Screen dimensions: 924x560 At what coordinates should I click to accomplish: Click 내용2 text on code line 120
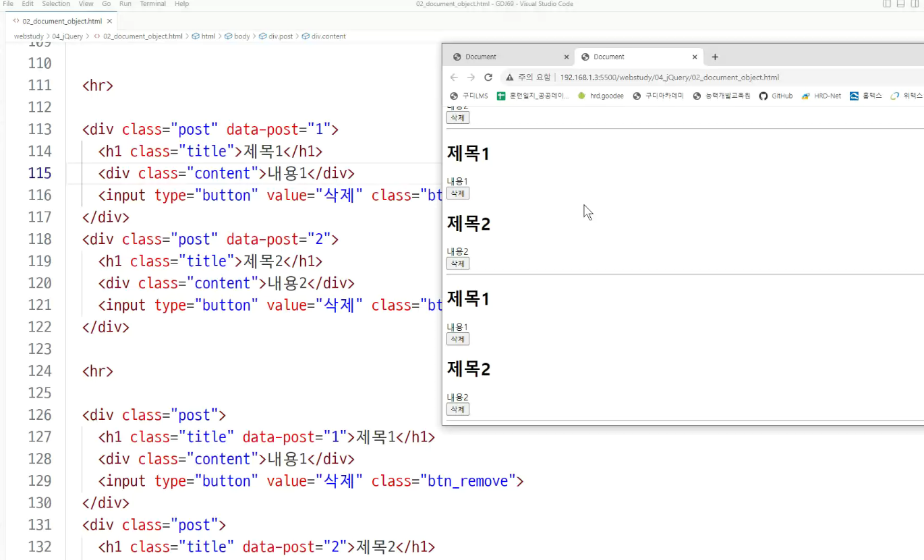coord(287,283)
